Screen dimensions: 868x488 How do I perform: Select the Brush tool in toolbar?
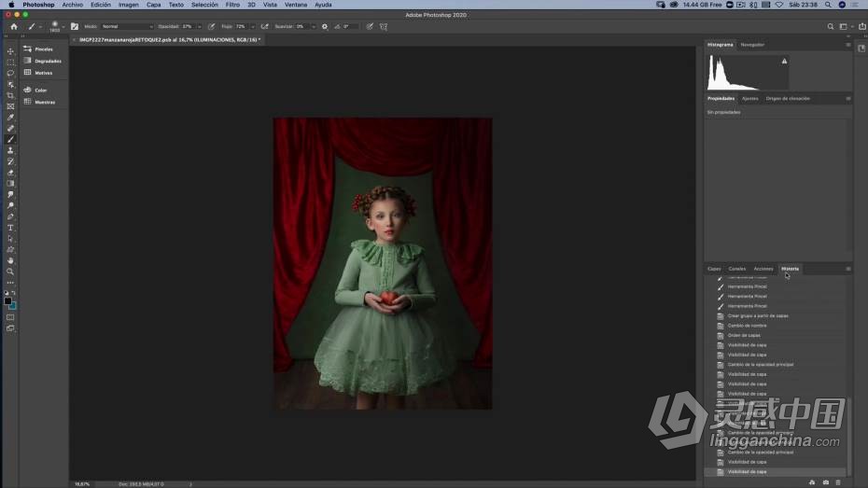pos(10,139)
